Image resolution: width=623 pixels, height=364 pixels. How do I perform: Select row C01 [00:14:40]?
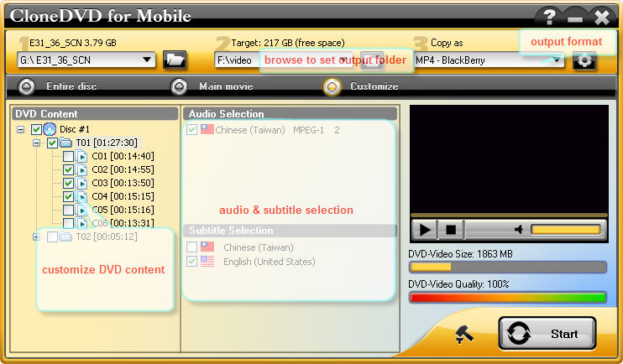coord(123,156)
